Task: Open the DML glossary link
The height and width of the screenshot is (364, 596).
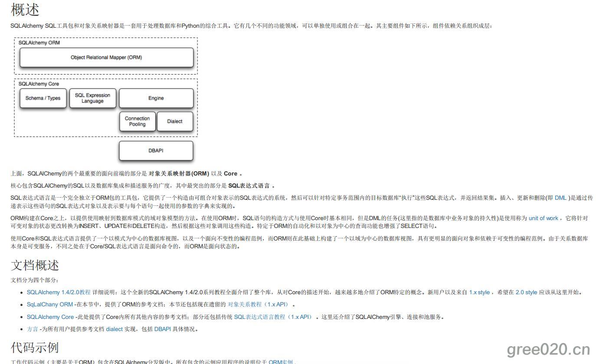Action: 560,198
